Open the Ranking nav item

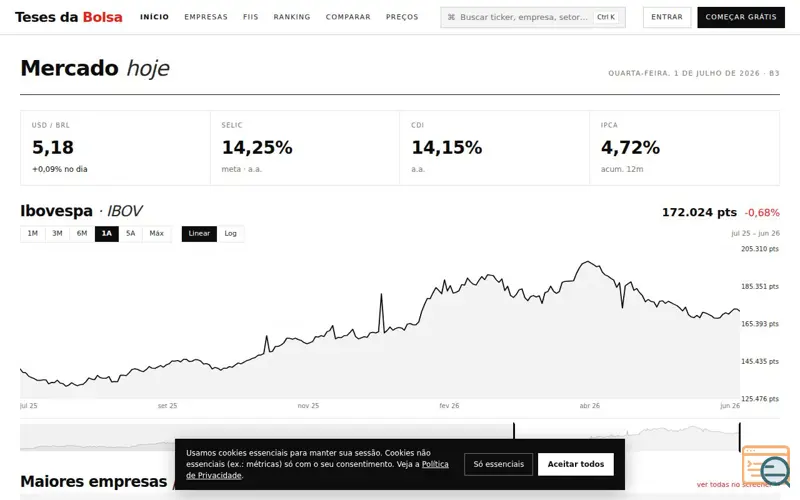pos(292,17)
